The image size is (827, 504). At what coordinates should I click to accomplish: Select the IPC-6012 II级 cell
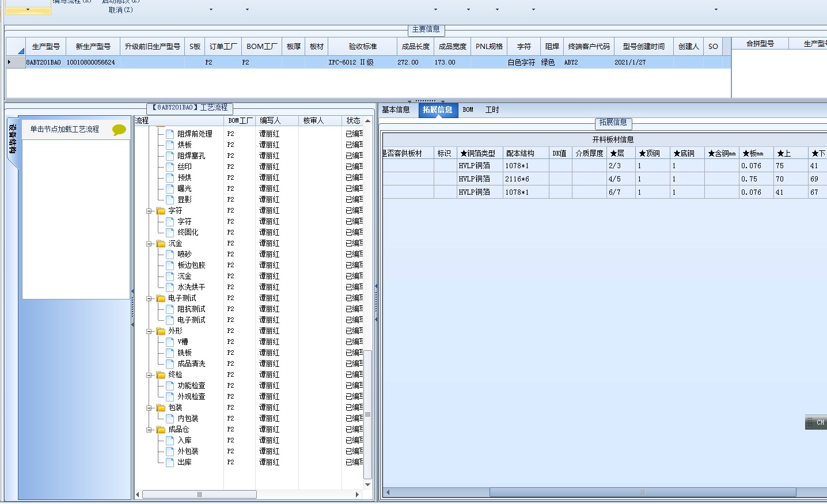[x=362, y=62]
